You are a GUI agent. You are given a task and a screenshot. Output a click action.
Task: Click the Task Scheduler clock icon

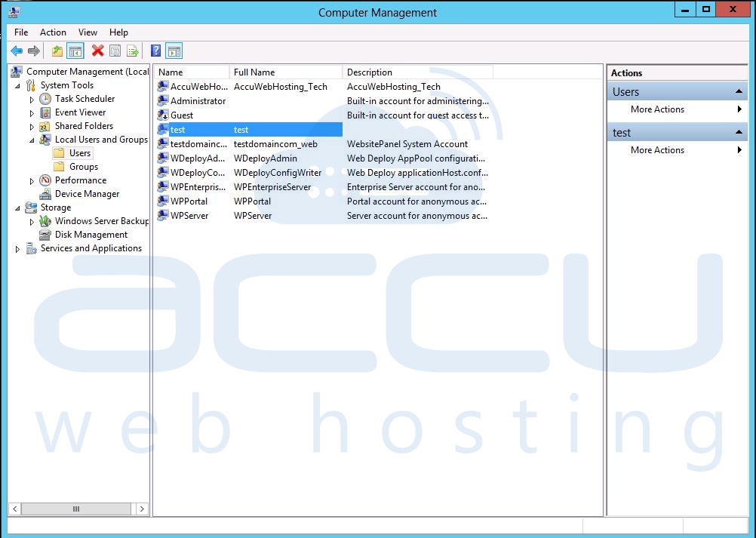45,99
